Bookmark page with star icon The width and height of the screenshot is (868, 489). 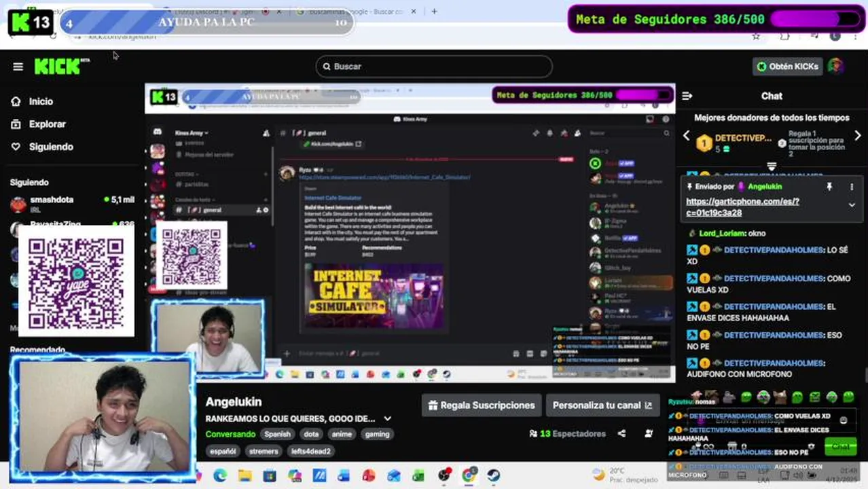point(756,36)
